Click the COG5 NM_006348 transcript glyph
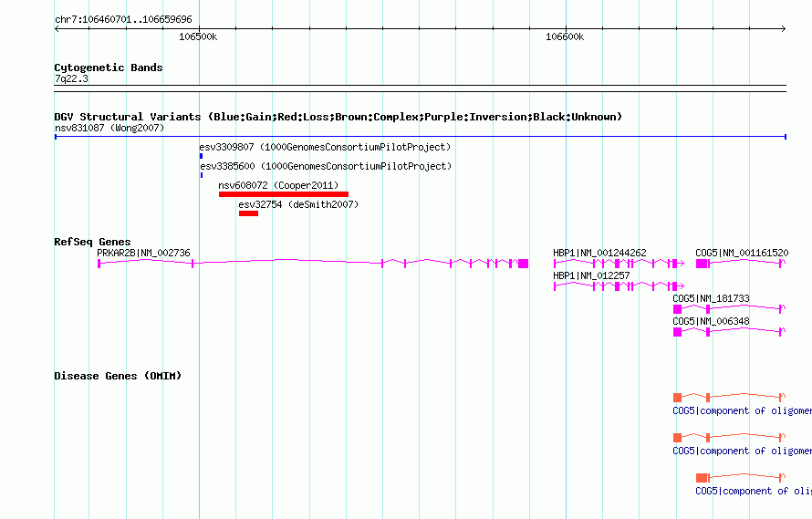 pos(729,332)
